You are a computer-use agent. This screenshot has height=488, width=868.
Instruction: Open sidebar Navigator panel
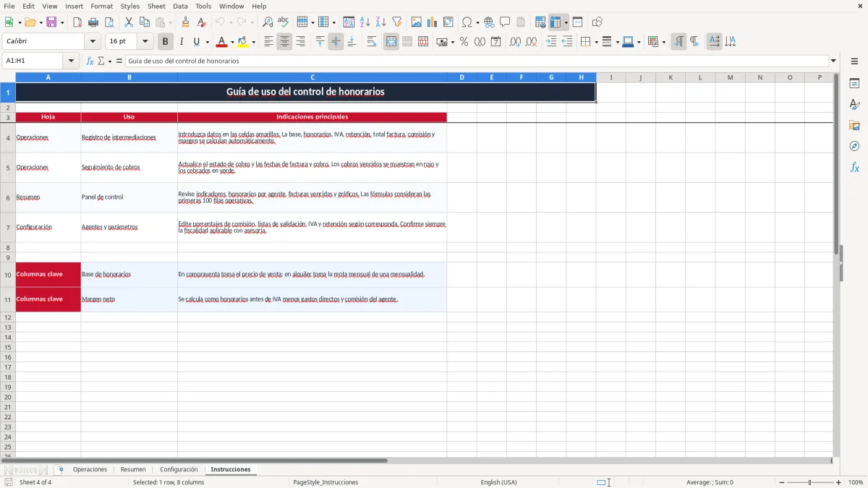pos(854,146)
